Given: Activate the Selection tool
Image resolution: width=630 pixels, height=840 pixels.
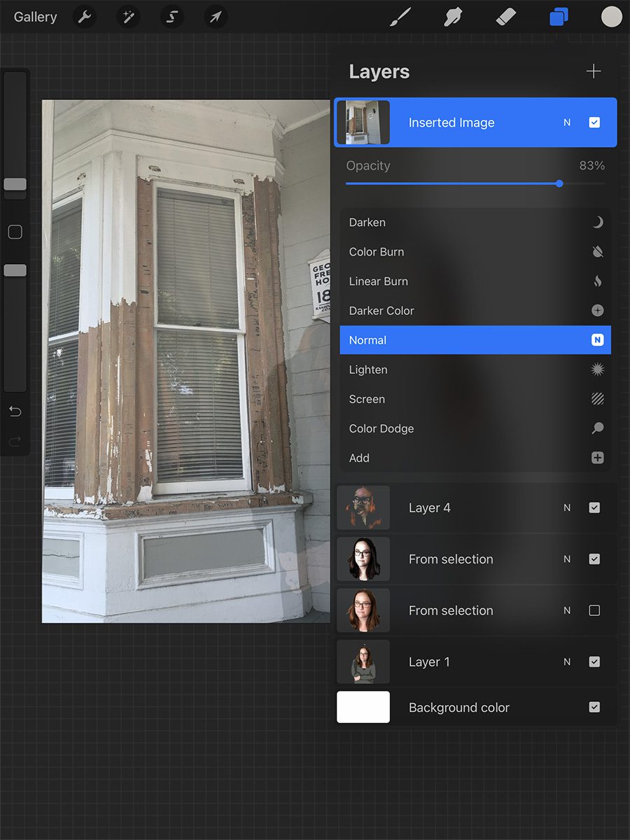Looking at the screenshot, I should tap(172, 17).
